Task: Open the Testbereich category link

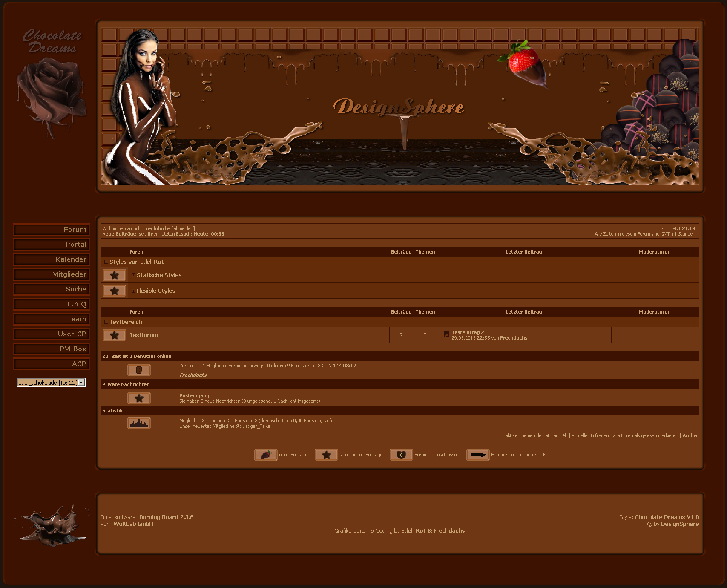Action: 126,322
